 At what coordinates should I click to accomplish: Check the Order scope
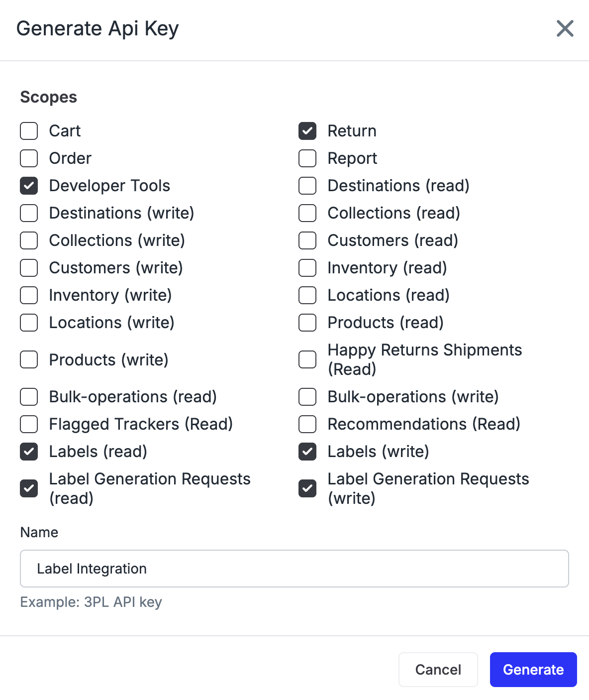(x=29, y=158)
